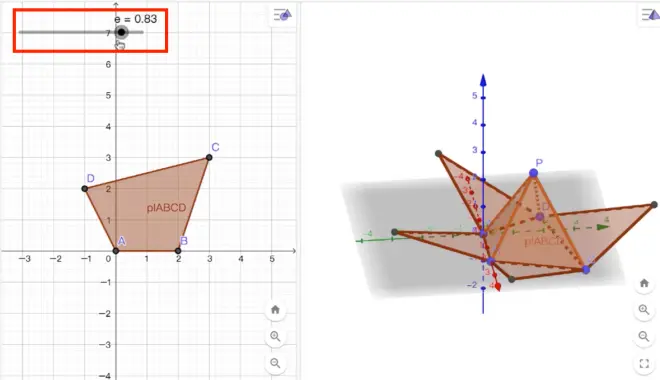Click the slider e handle knob

click(121, 32)
